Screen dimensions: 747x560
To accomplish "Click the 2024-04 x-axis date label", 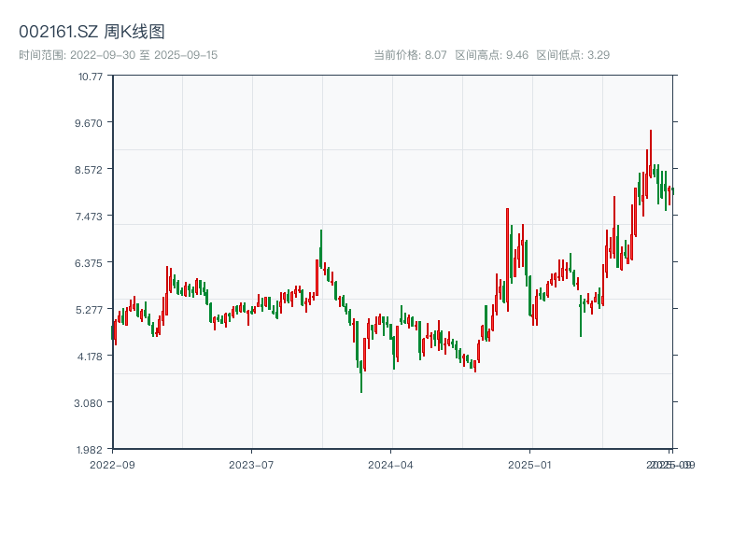I will coord(391,464).
